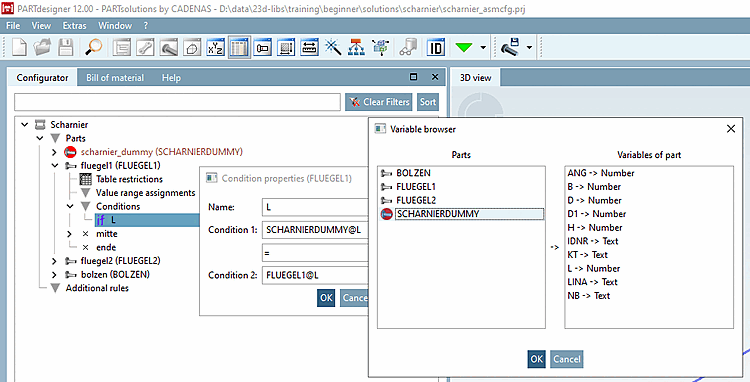Expand the scharnier_dummy tree node
Image resolution: width=750 pixels, height=382 pixels.
point(55,152)
